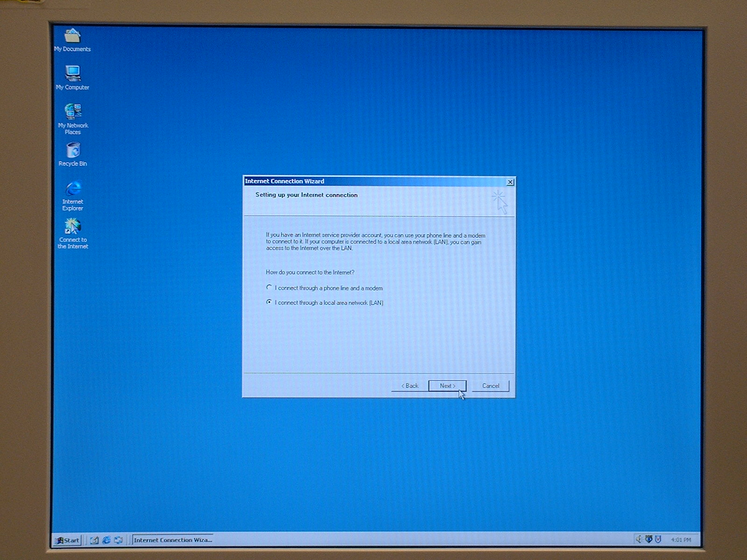Click the eye-badge shield tray icon
Image resolution: width=747 pixels, height=560 pixels.
(648, 539)
